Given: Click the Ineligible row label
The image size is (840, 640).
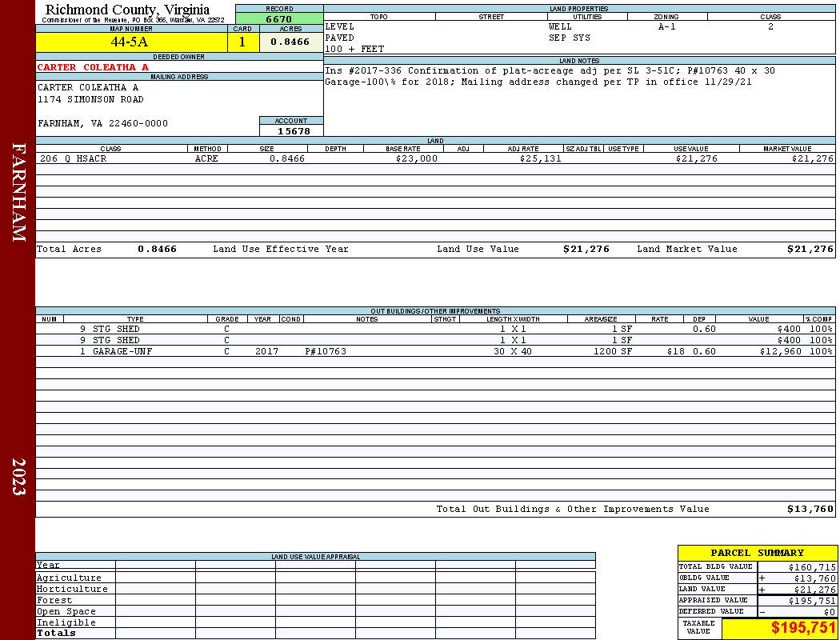Looking at the screenshot, I should pyautogui.click(x=66, y=623).
